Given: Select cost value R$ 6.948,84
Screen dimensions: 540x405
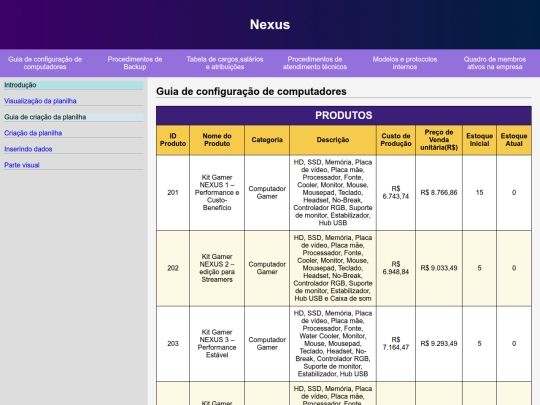Looking at the screenshot, I should pos(396,268).
